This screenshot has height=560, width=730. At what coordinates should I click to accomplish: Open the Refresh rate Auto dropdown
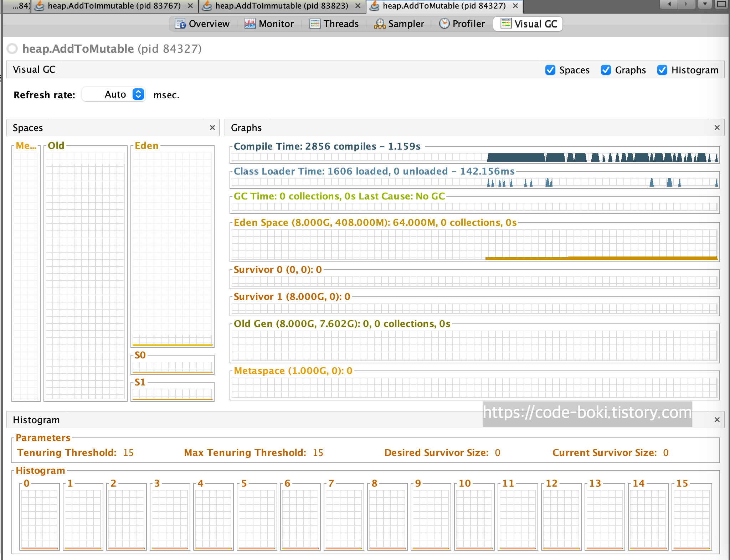tap(138, 94)
